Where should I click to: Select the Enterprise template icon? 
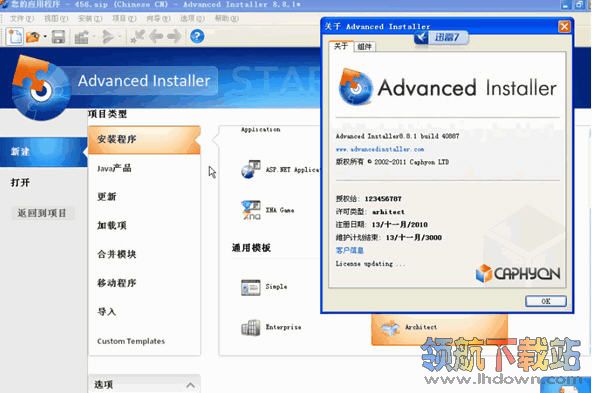(250, 328)
